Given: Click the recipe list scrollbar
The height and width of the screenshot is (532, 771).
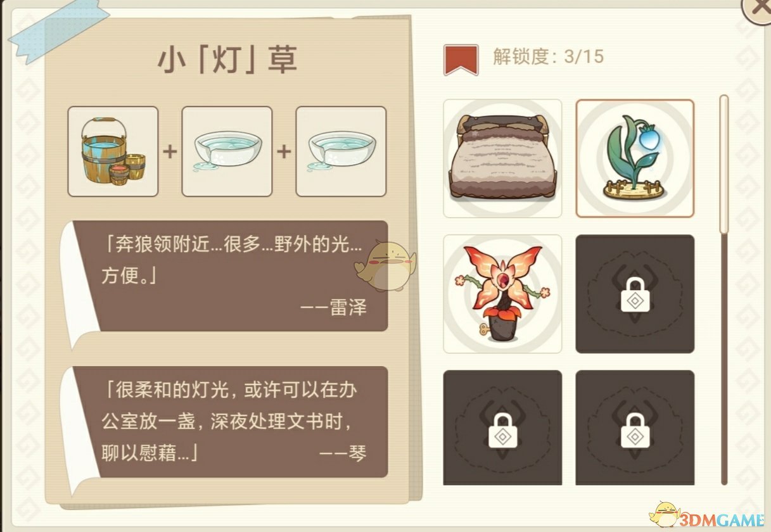Looking at the screenshot, I should click(724, 290).
